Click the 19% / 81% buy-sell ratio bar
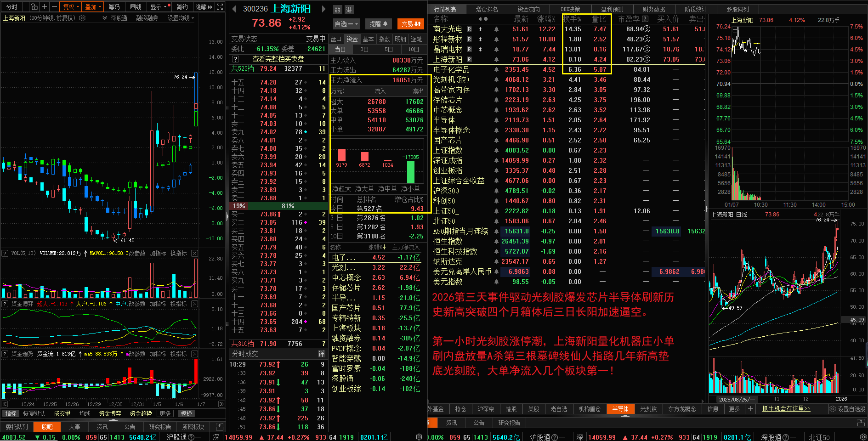 coord(278,206)
